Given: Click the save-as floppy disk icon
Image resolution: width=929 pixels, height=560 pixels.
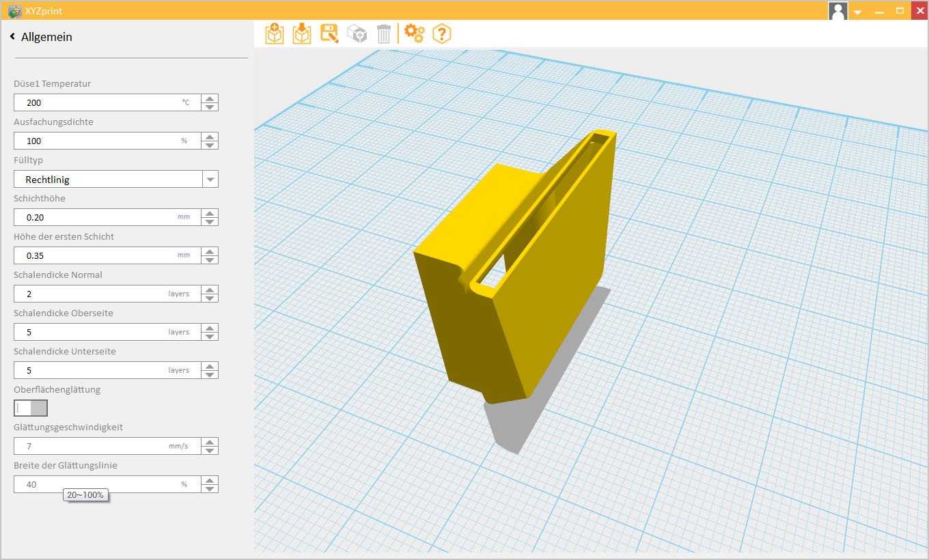Looking at the screenshot, I should 329,33.
